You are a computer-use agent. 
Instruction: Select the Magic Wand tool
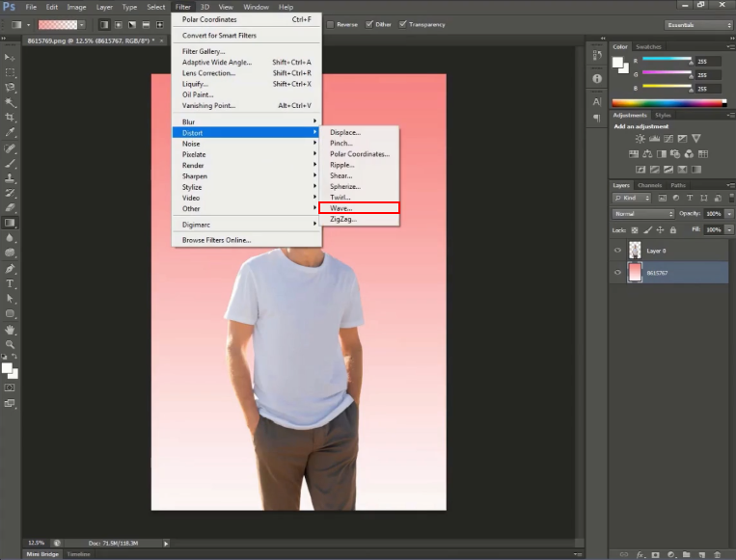pyautogui.click(x=10, y=103)
